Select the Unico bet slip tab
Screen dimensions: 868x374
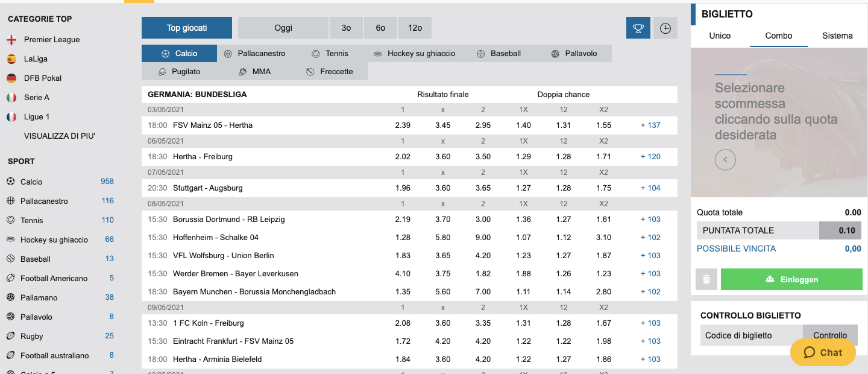[x=720, y=36]
